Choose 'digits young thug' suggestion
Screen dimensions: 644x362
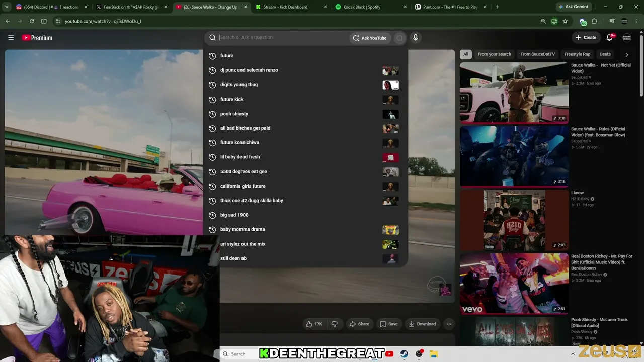305,85
